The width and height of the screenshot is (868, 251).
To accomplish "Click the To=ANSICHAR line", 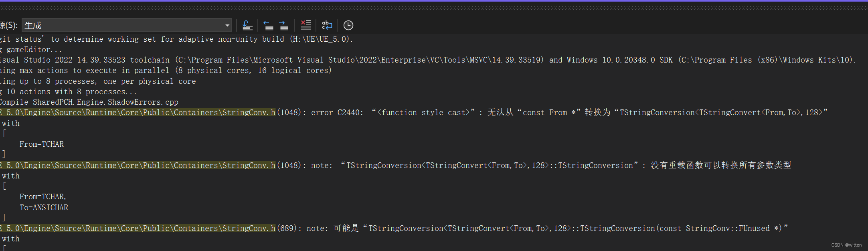I will point(44,208).
